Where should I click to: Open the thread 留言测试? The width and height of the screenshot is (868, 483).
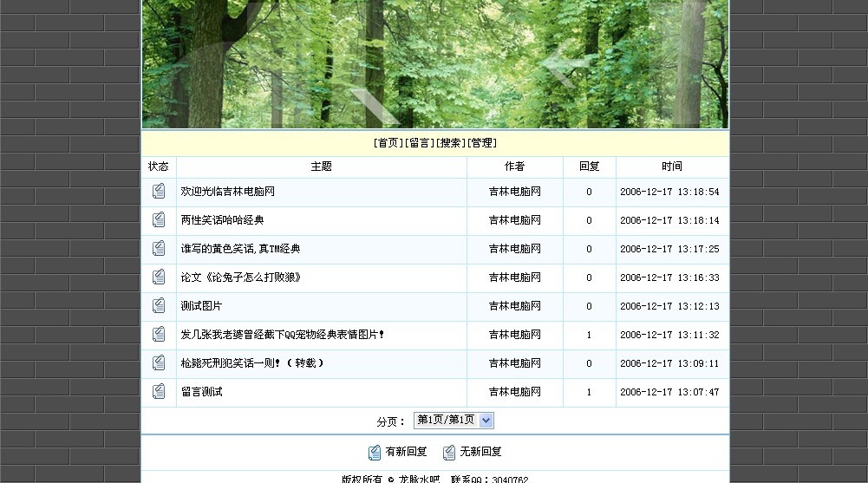(201, 392)
